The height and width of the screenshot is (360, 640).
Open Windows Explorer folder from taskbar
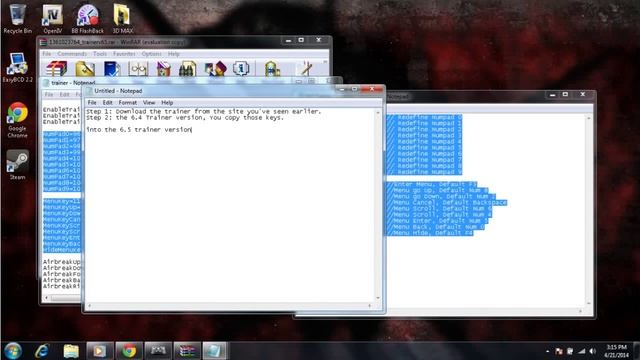click(71, 351)
